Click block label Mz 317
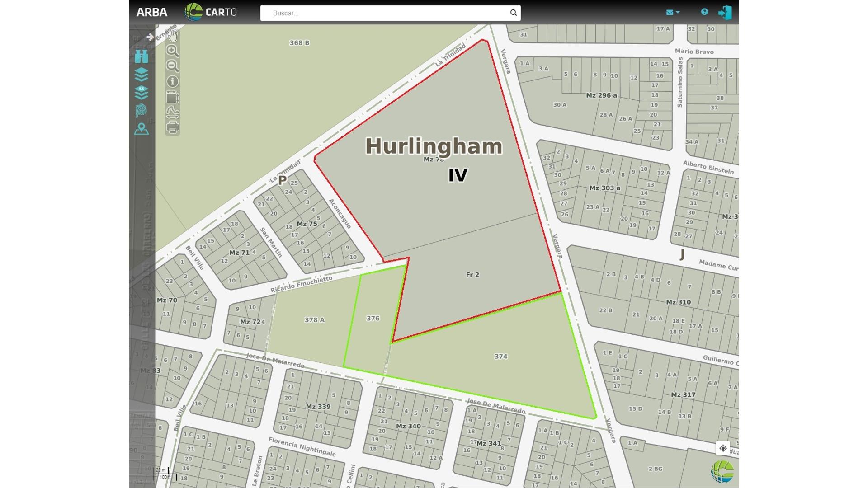The image size is (868, 488). 683,395
